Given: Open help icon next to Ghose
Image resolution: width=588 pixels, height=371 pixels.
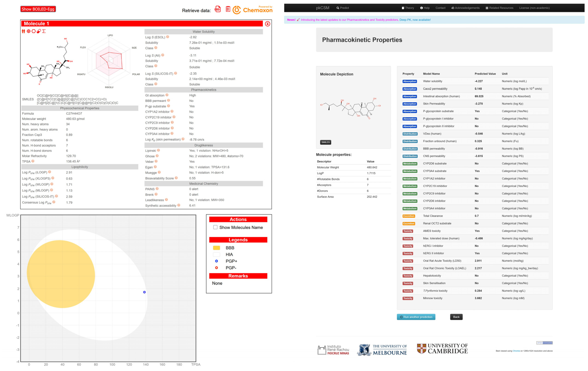Looking at the screenshot, I should click(157, 156).
